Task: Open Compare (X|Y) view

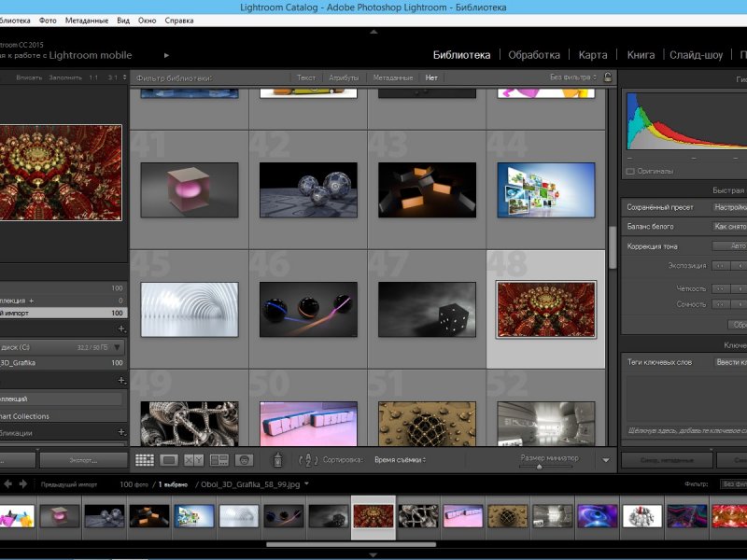Action: click(194, 460)
